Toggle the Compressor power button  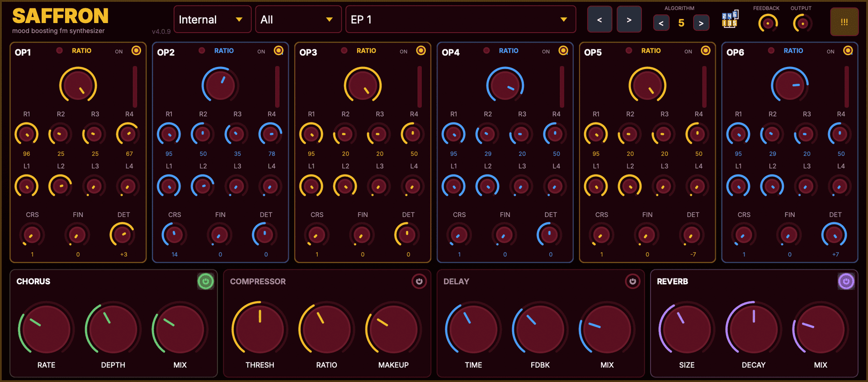click(419, 281)
